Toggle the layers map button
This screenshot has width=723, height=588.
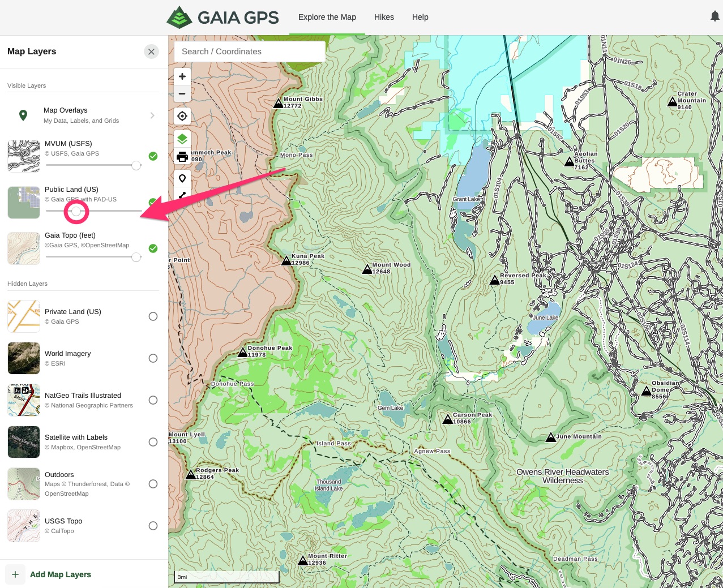pos(182,139)
